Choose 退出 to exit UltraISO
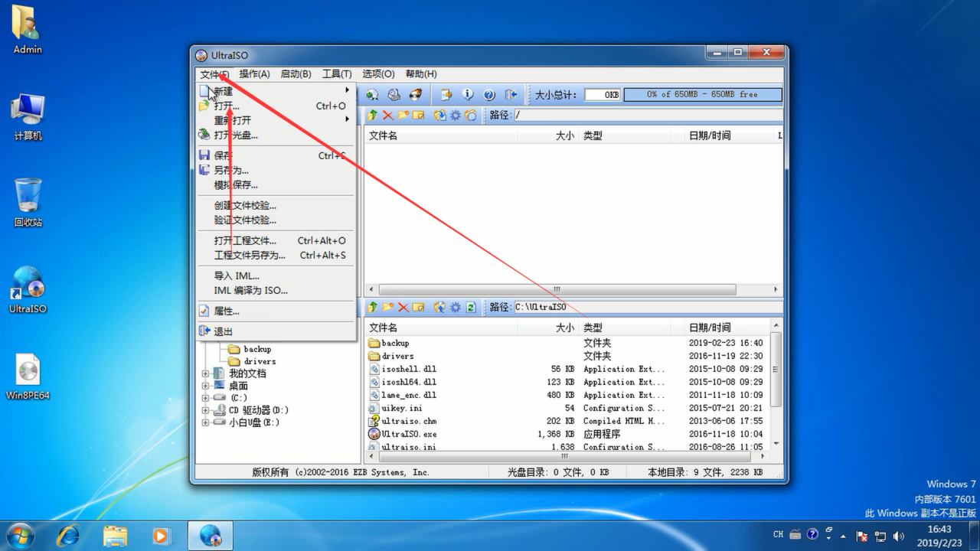 [276, 331]
